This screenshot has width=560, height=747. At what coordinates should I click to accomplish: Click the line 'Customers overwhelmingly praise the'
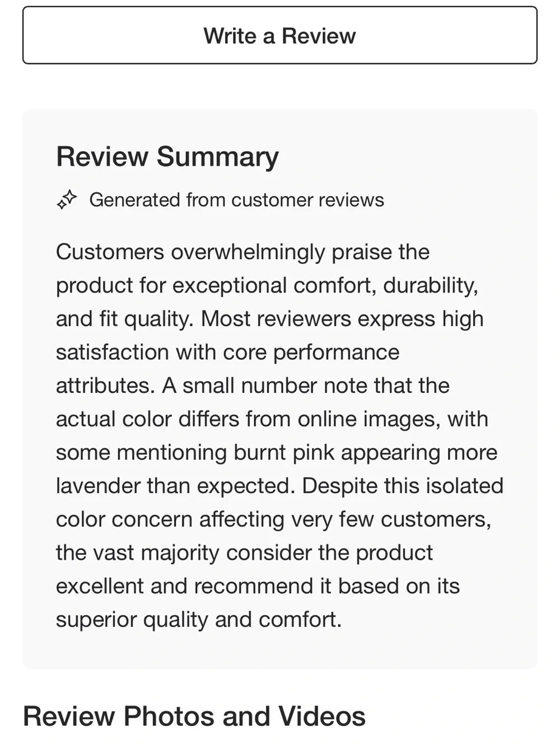pos(242,252)
